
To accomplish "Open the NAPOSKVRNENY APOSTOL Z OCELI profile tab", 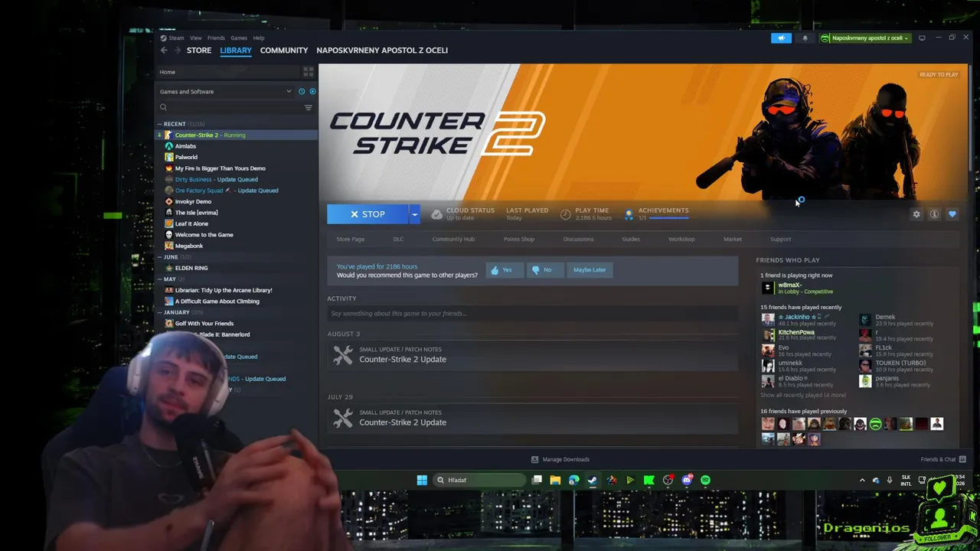I will pos(382,51).
